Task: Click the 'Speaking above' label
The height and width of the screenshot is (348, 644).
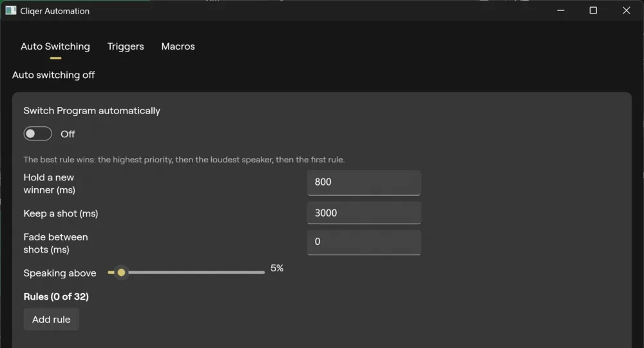Action: 60,273
